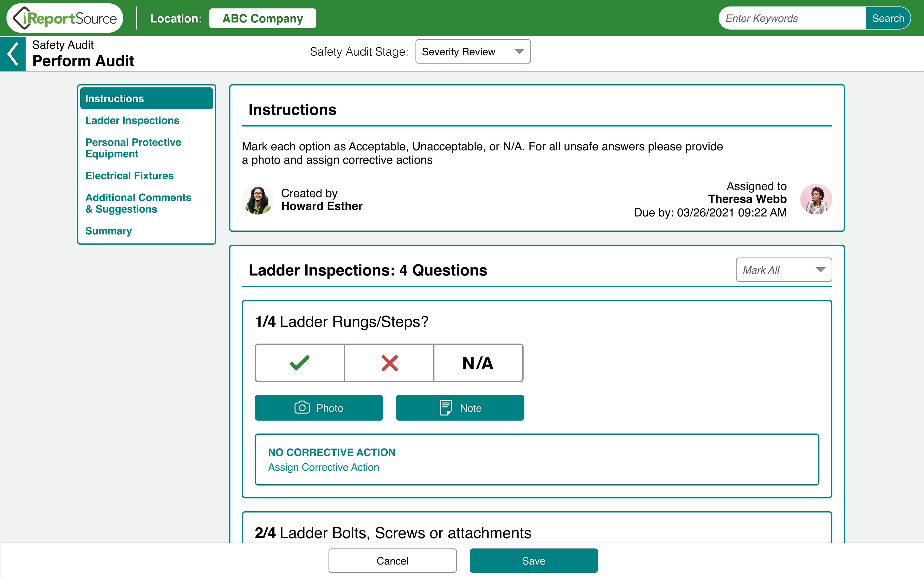Expand the Mark All dropdown
The image size is (924, 578).
click(783, 270)
